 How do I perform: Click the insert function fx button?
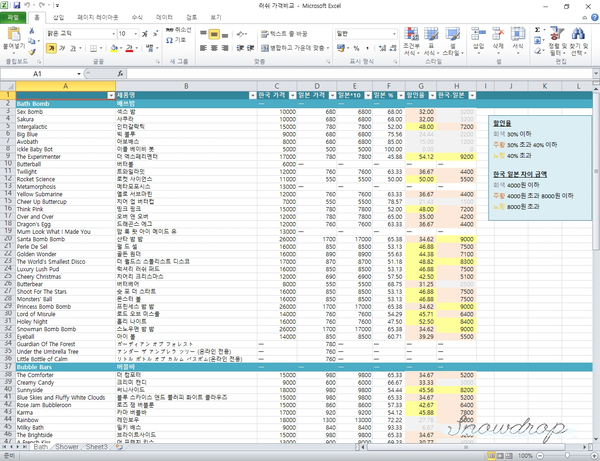(120, 73)
